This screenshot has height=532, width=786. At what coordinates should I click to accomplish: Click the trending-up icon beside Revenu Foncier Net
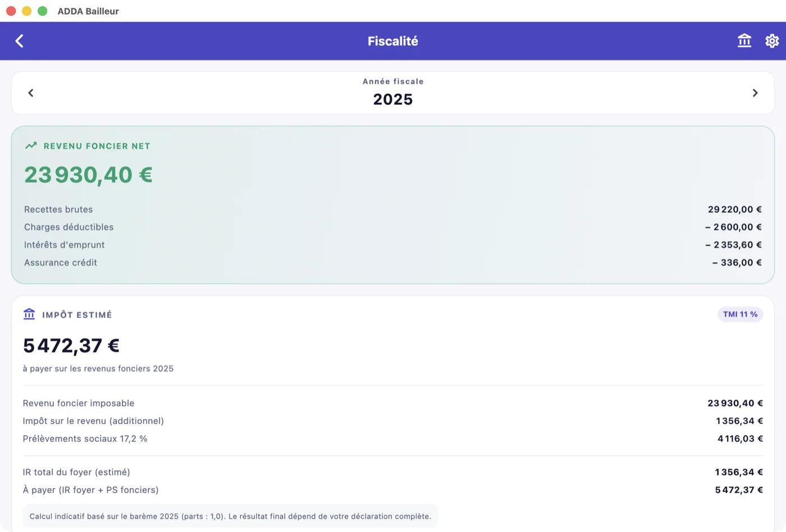[x=31, y=146]
